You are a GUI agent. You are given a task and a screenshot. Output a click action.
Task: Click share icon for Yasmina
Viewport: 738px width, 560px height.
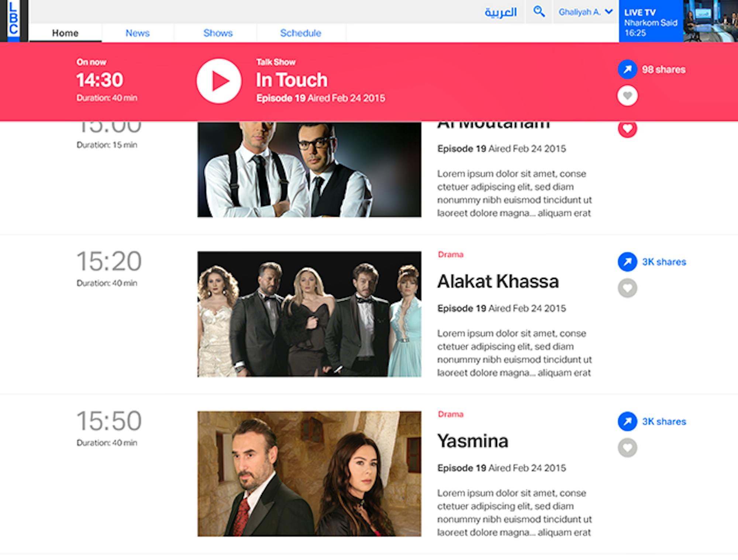pos(627,421)
